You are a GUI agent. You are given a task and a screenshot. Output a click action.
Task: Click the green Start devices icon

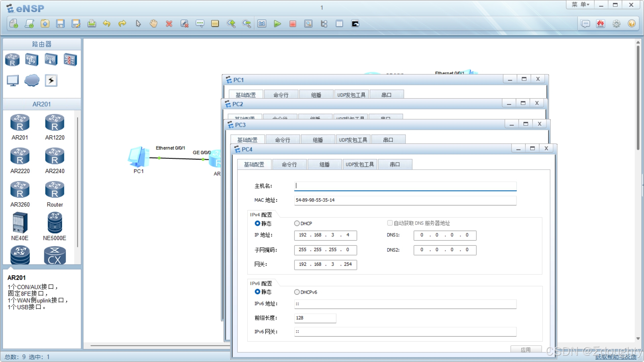coord(277,23)
